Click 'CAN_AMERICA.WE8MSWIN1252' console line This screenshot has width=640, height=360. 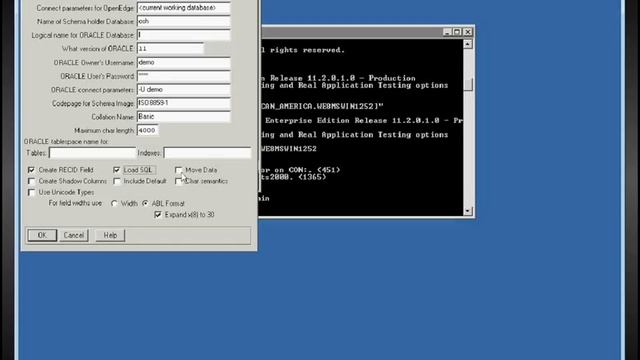coord(322,107)
